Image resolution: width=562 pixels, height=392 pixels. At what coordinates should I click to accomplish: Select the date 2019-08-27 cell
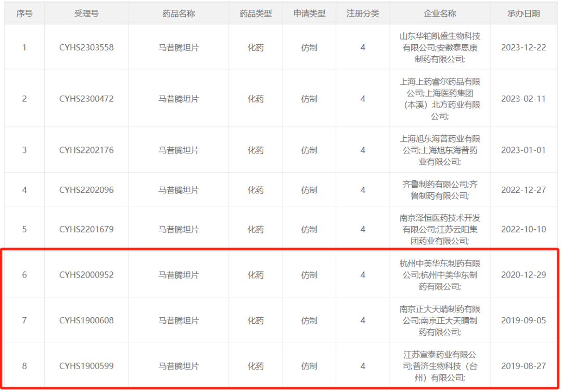[x=523, y=366]
